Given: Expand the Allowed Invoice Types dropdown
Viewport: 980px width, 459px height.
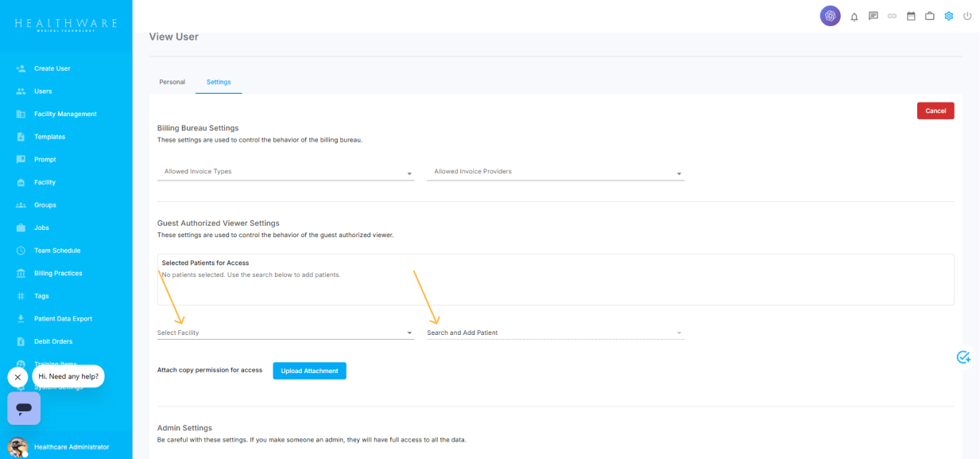Looking at the screenshot, I should point(285,172).
